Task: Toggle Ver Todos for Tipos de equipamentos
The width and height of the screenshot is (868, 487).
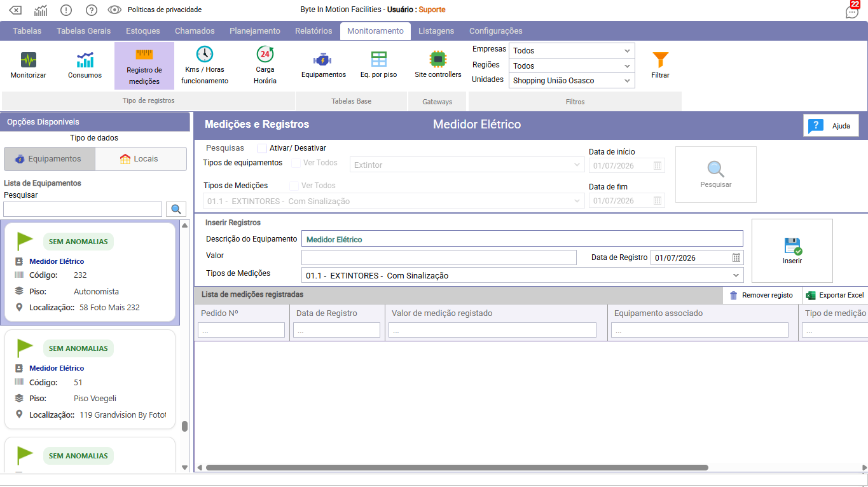Action: tap(296, 163)
